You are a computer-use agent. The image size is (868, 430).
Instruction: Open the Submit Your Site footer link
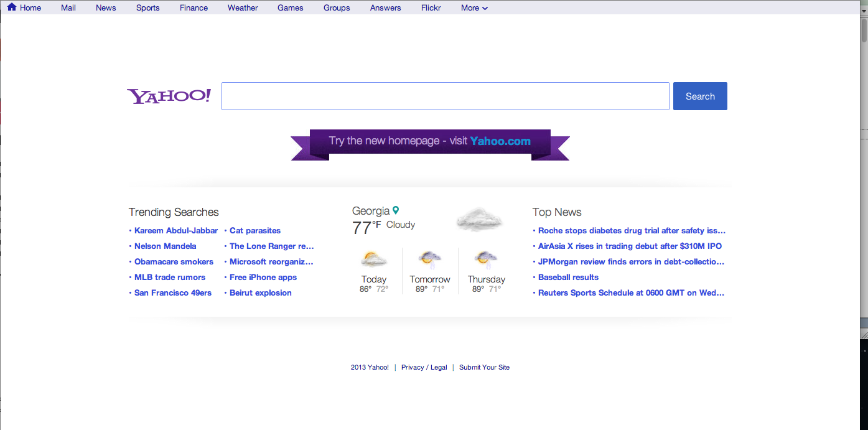[x=485, y=368]
